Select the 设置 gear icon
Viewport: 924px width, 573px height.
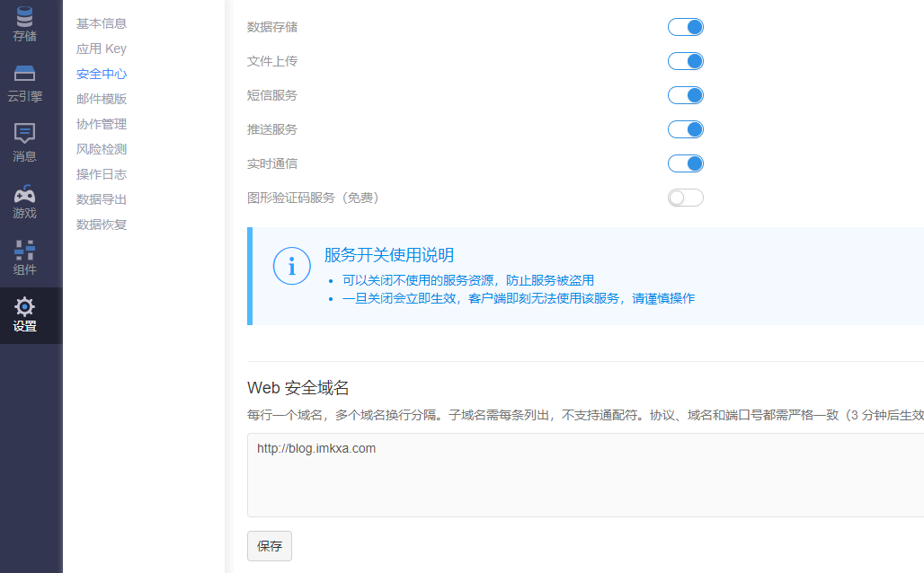tap(25, 307)
